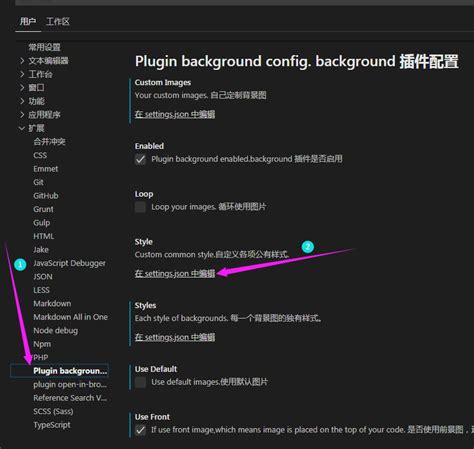The image size is (474, 449).
Task: Switch to the 工作区 settings tab
Action: click(58, 22)
